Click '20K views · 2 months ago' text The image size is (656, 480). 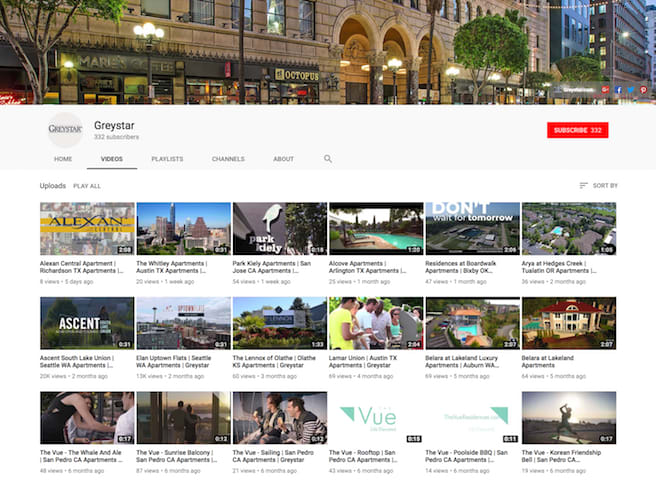[x=74, y=376]
